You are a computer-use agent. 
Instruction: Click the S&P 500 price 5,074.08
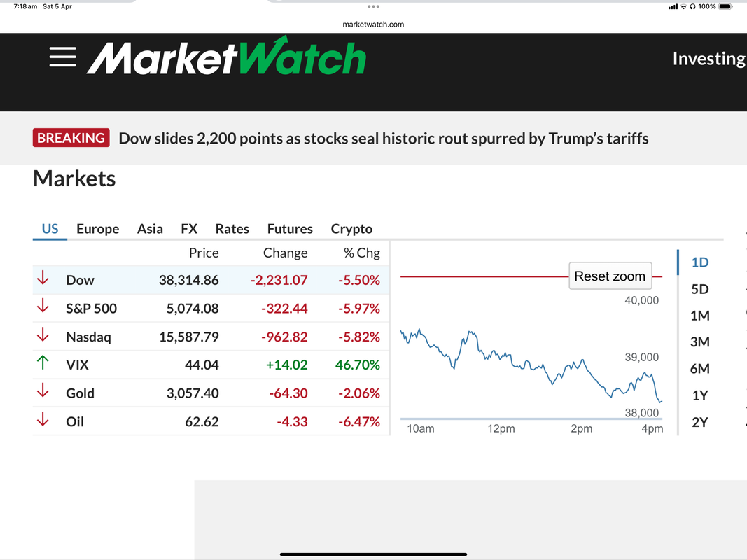coord(193,309)
